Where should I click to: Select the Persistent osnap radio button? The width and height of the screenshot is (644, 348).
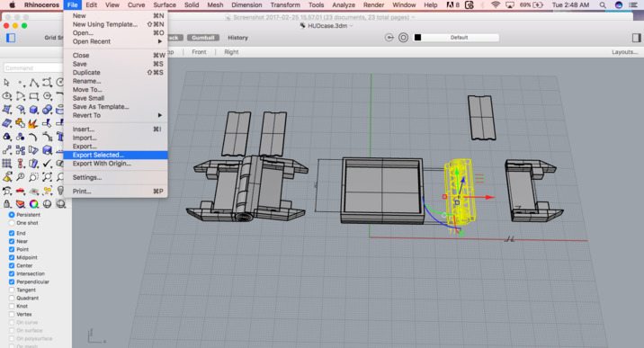pyautogui.click(x=12, y=215)
